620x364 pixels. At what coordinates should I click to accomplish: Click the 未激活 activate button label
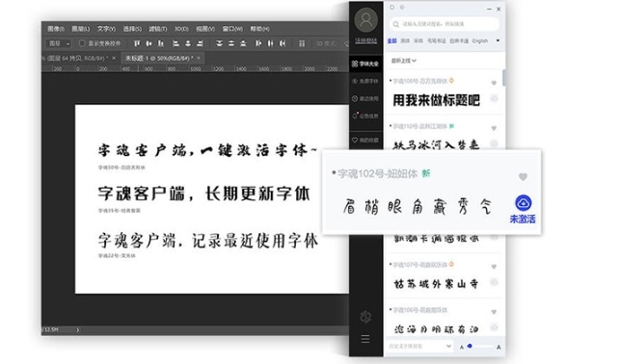(x=523, y=220)
